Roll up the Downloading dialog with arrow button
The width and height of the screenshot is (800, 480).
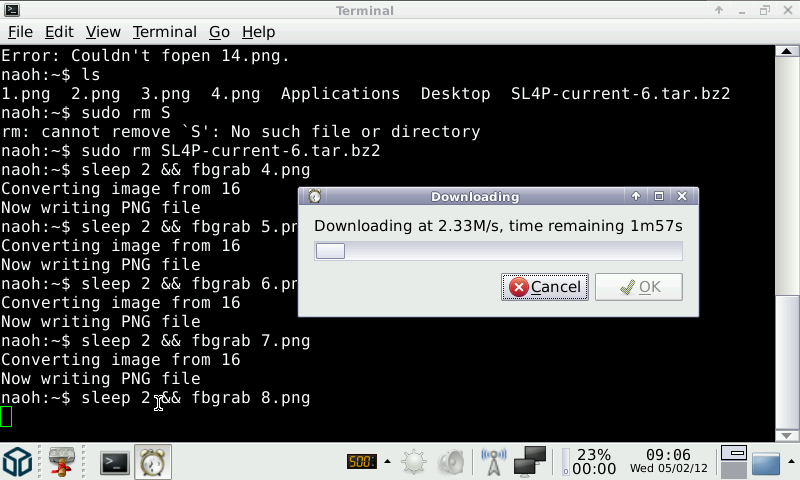tap(635, 197)
